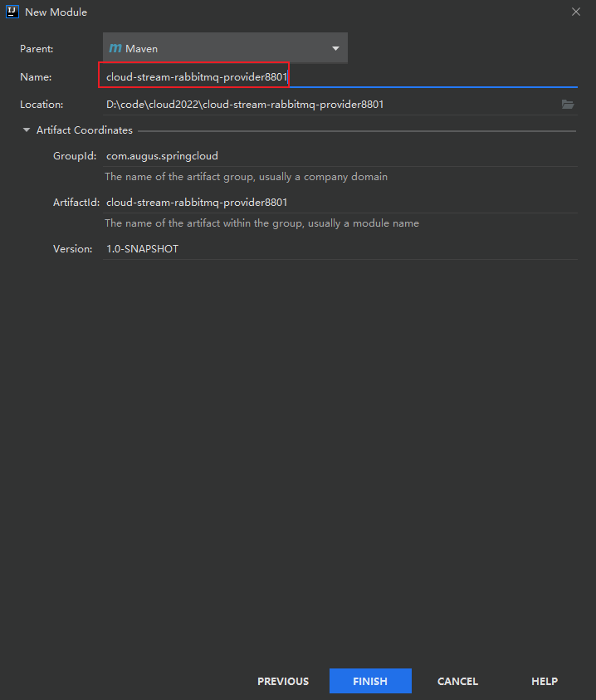596x700 pixels.
Task: Open the Location folder browse icon
Action: point(568,105)
